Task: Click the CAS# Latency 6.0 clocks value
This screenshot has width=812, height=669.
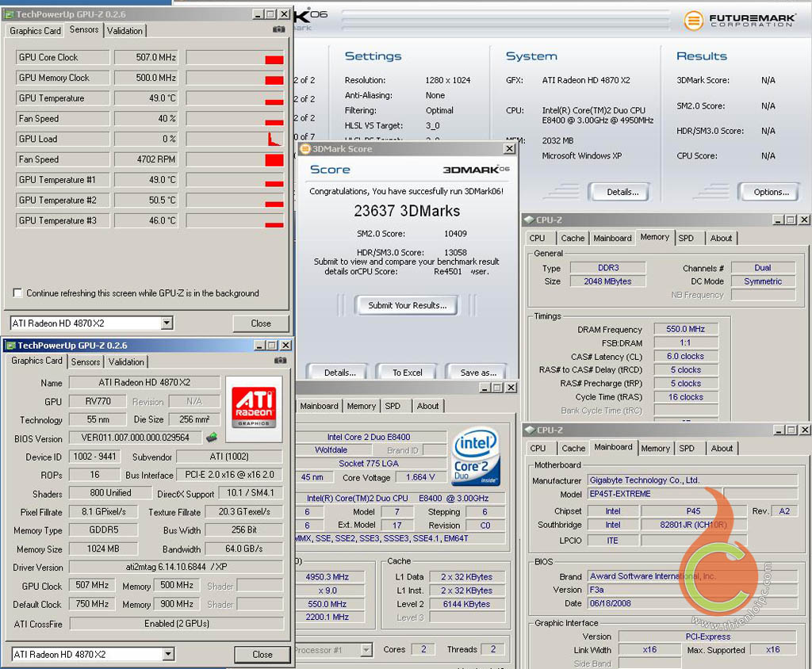Action: click(x=686, y=356)
